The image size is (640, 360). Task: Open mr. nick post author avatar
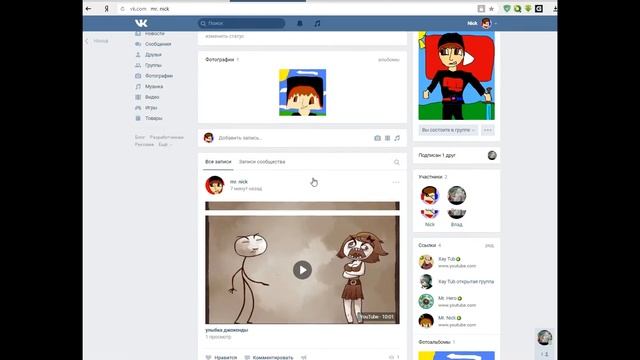[x=215, y=185]
